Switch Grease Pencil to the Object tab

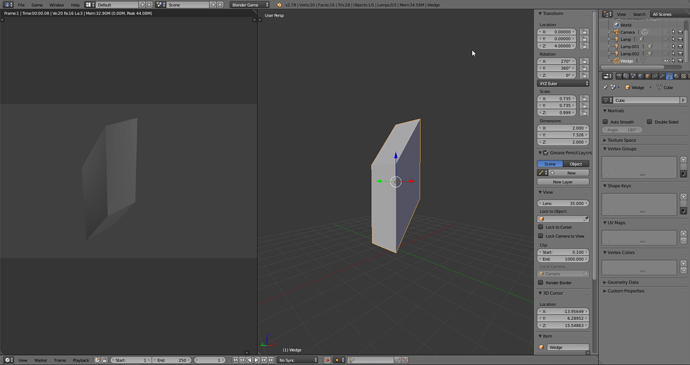coord(576,164)
